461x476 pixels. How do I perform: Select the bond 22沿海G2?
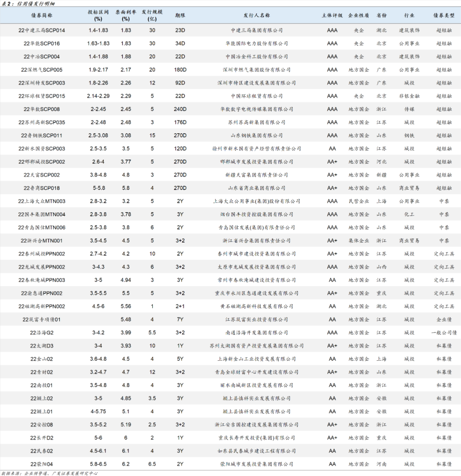click(x=41, y=333)
